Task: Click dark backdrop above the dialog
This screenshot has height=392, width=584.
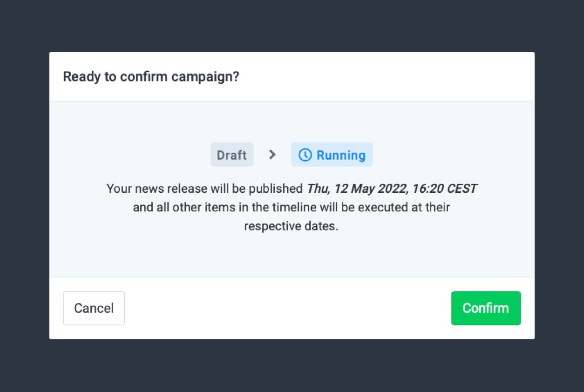Action: [x=292, y=26]
